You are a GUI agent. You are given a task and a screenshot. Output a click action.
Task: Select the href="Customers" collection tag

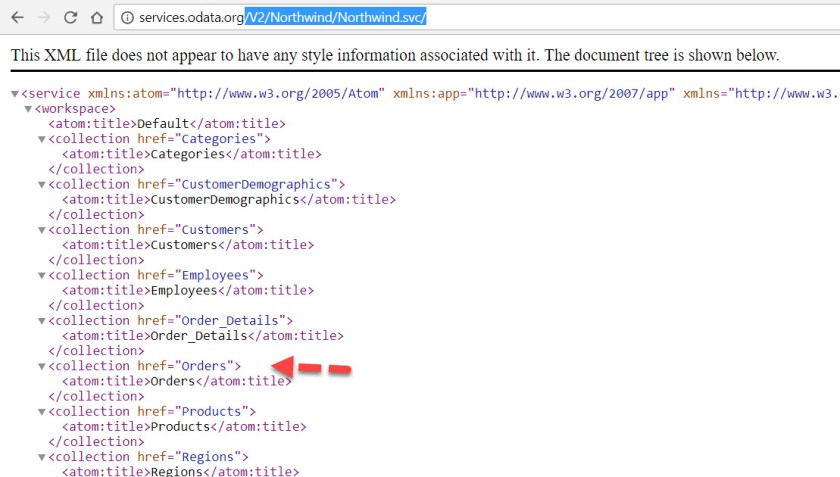point(155,230)
